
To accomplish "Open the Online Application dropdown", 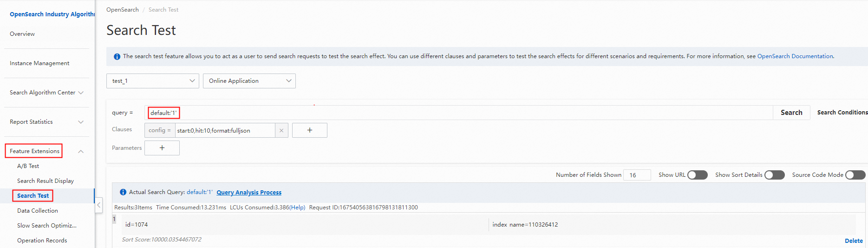I will (x=249, y=81).
